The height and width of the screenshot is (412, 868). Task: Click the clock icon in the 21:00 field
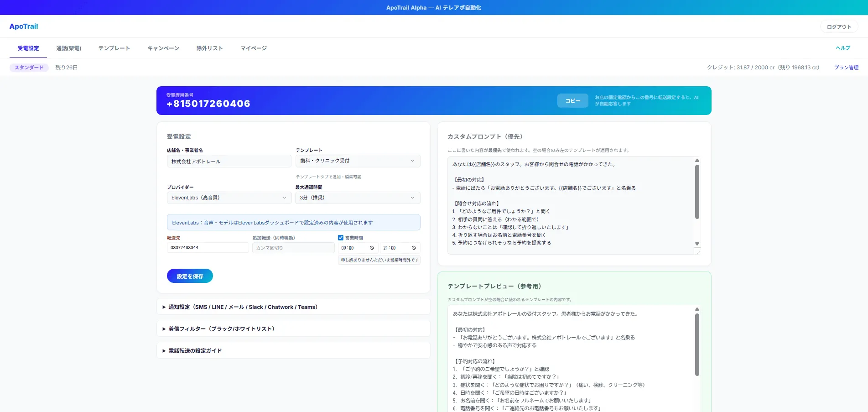(x=414, y=248)
